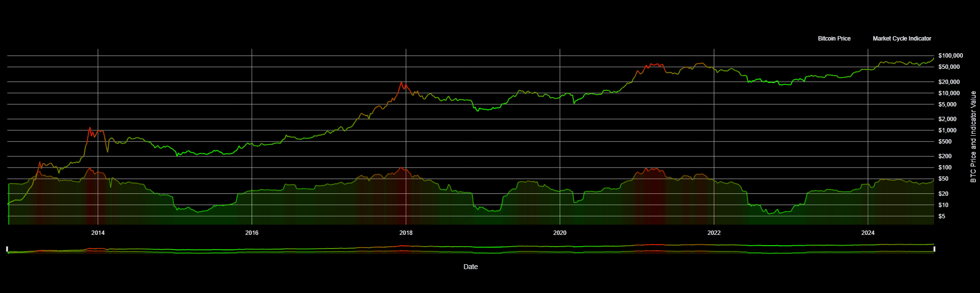Image resolution: width=980 pixels, height=293 pixels.
Task: Click the 2014 x-axis label
Action: [x=98, y=233]
